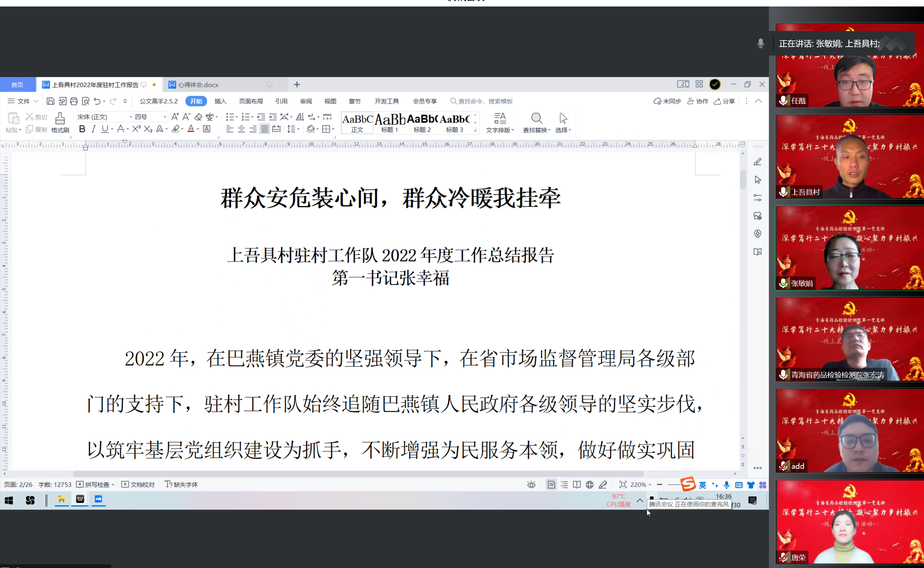The image size is (924, 568).
Task: Open Find and Replace (查找替换)
Action: [x=536, y=123]
